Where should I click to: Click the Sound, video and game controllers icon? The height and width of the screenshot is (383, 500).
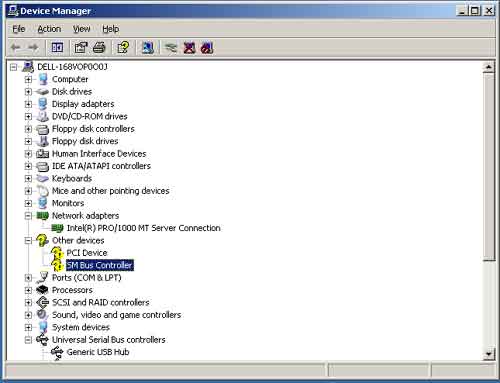(42, 315)
